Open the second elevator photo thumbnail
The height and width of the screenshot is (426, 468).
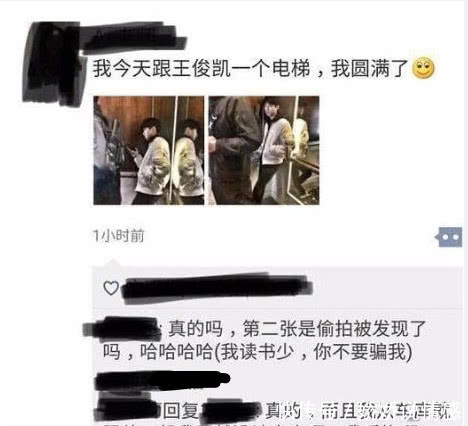coord(264,150)
